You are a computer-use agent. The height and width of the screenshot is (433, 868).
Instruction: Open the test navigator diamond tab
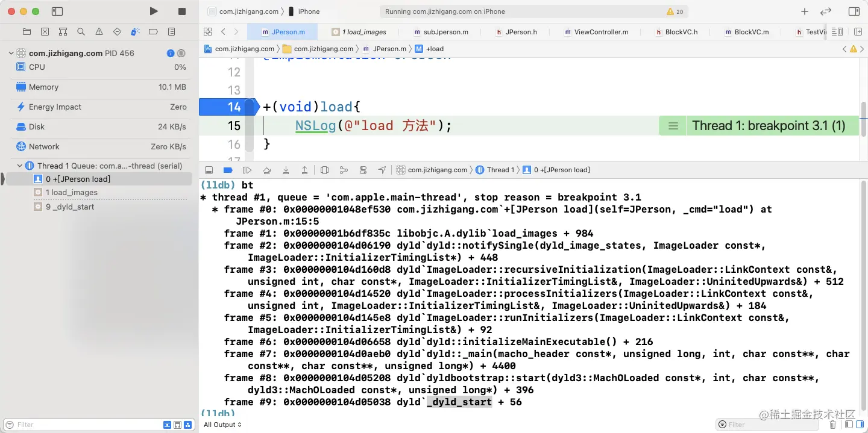pyautogui.click(x=117, y=31)
